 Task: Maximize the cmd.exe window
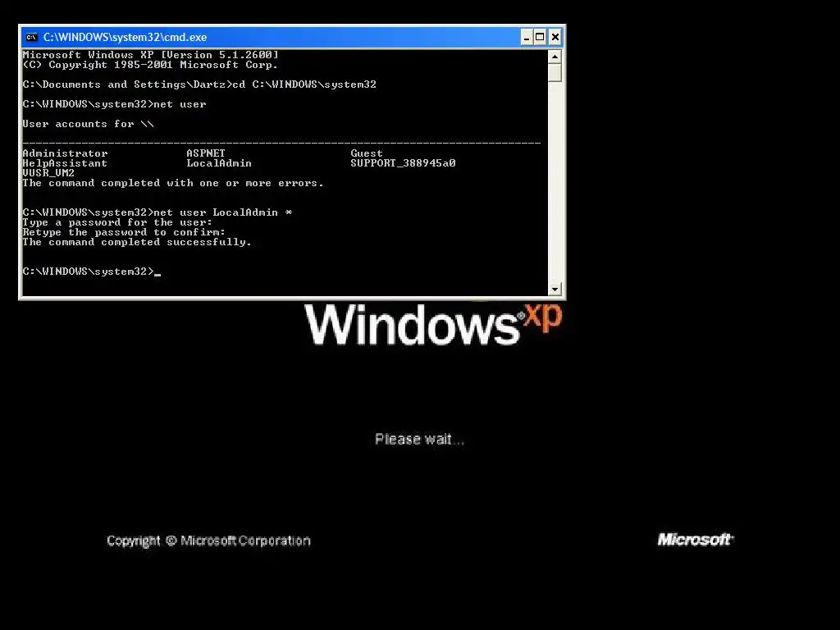[540, 38]
